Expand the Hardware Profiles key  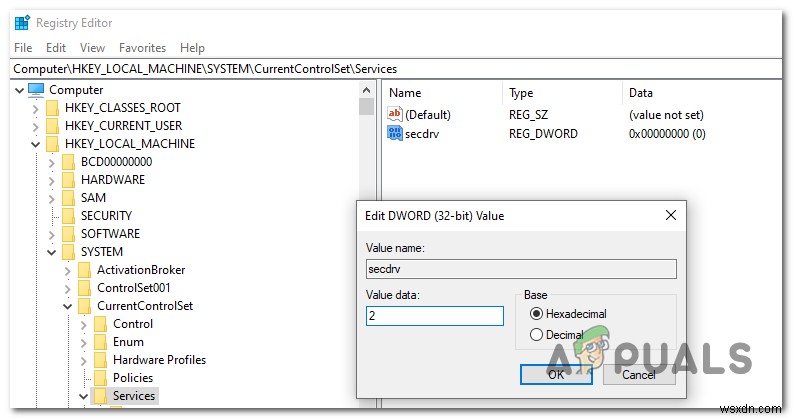84,360
